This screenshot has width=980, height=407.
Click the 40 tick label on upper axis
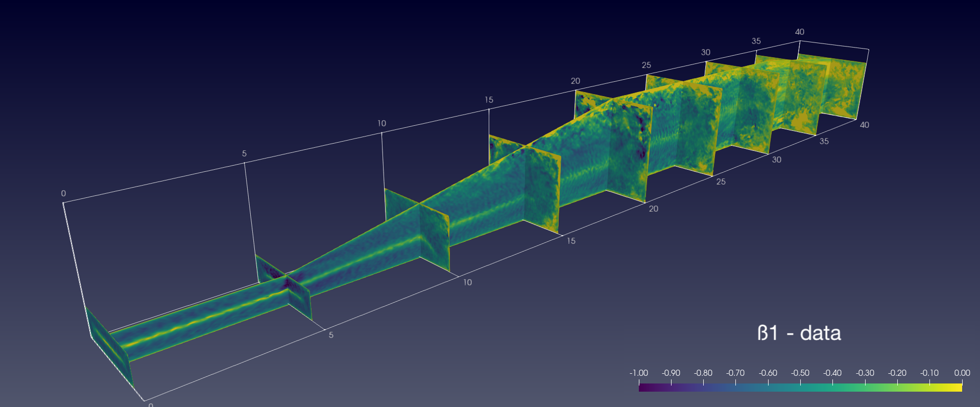point(799,32)
